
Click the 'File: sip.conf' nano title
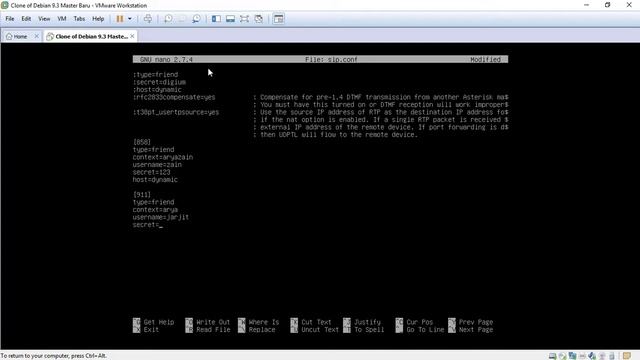point(331,60)
